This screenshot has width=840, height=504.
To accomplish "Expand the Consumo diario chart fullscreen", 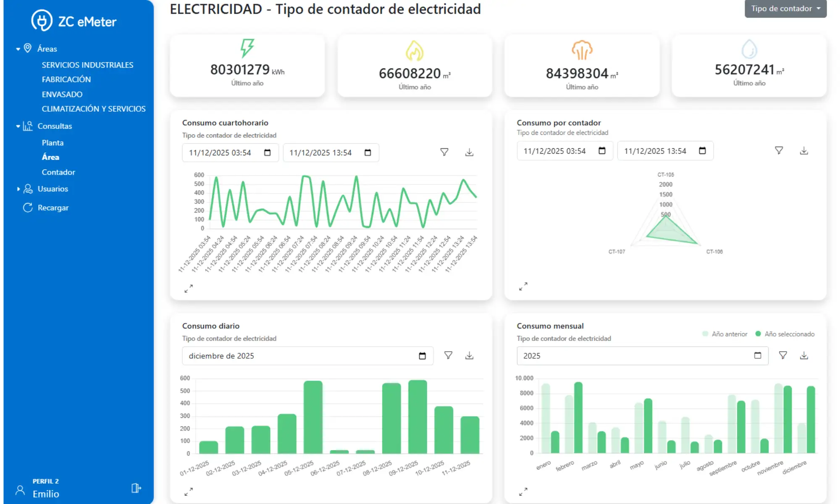I will [x=189, y=491].
